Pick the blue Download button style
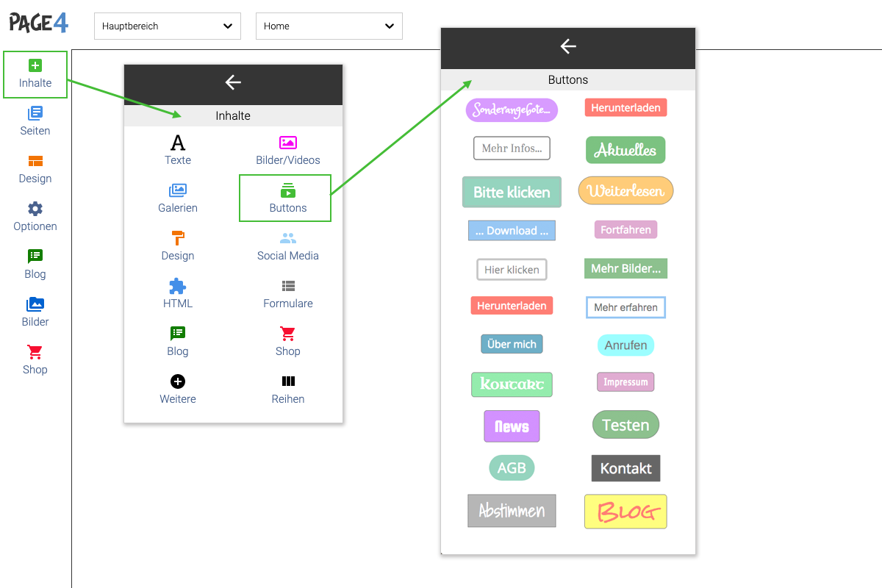Screen dimensions: 882x588 click(x=512, y=231)
